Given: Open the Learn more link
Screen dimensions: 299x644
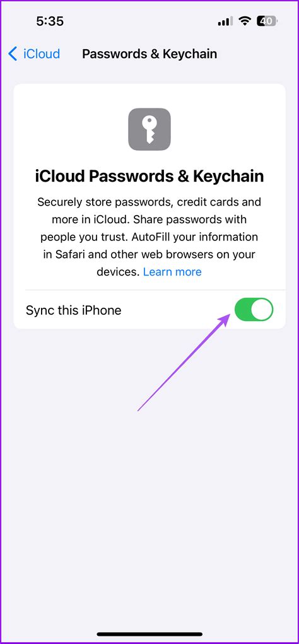Looking at the screenshot, I should tap(172, 272).
